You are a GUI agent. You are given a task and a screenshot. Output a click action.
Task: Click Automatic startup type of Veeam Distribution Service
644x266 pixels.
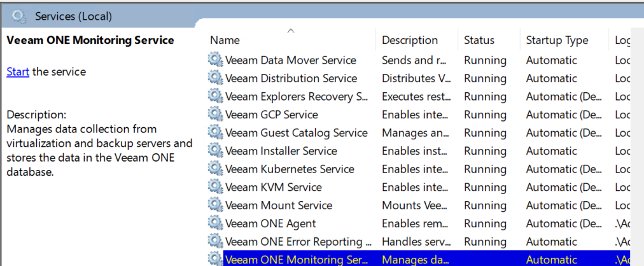pyautogui.click(x=551, y=78)
